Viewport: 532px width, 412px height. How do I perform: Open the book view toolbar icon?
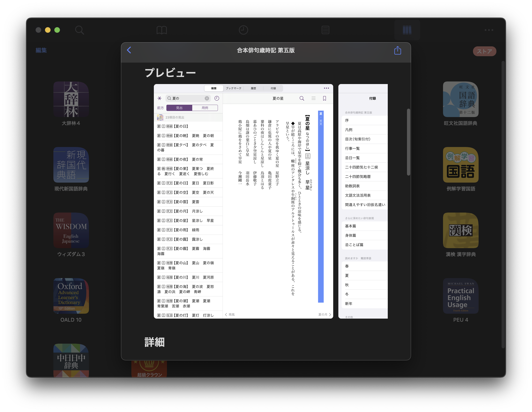(x=162, y=30)
